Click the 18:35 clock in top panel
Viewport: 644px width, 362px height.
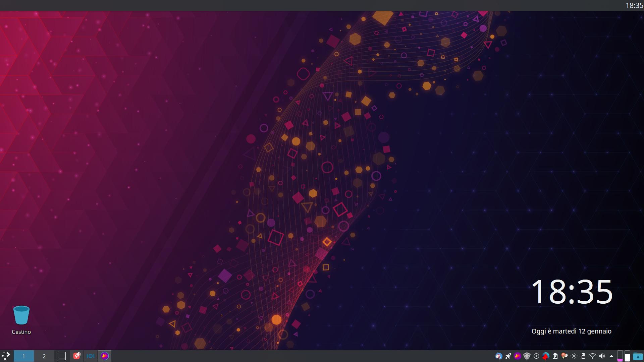[634, 5]
